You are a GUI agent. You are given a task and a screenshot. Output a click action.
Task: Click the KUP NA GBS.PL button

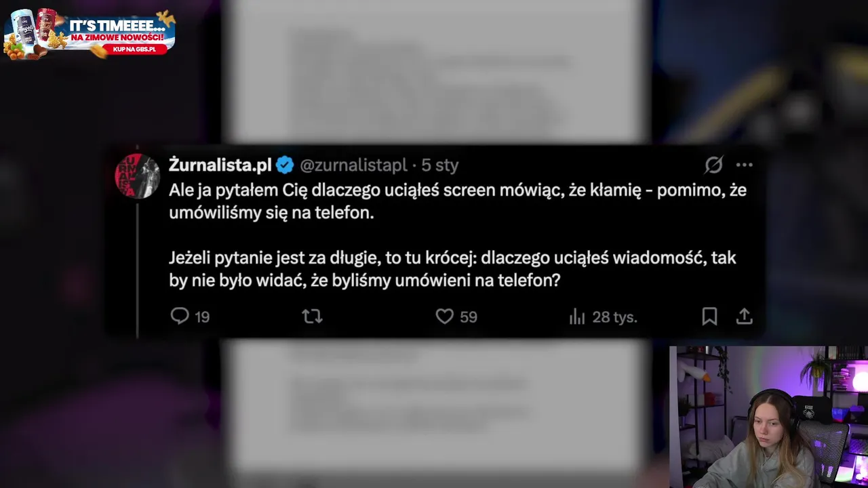[134, 49]
